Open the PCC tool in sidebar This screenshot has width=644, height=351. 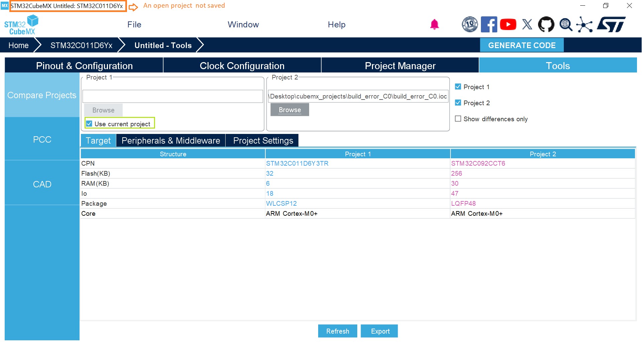(42, 139)
